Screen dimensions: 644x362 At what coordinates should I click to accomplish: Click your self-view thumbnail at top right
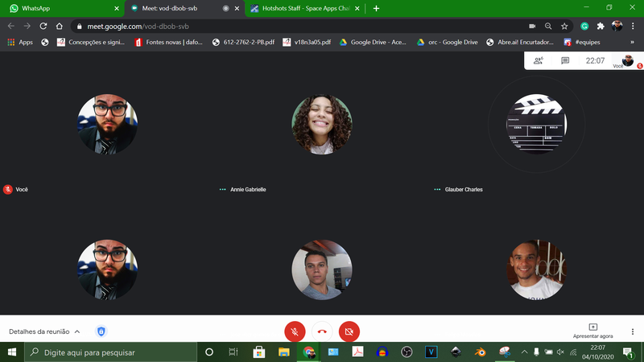point(627,60)
